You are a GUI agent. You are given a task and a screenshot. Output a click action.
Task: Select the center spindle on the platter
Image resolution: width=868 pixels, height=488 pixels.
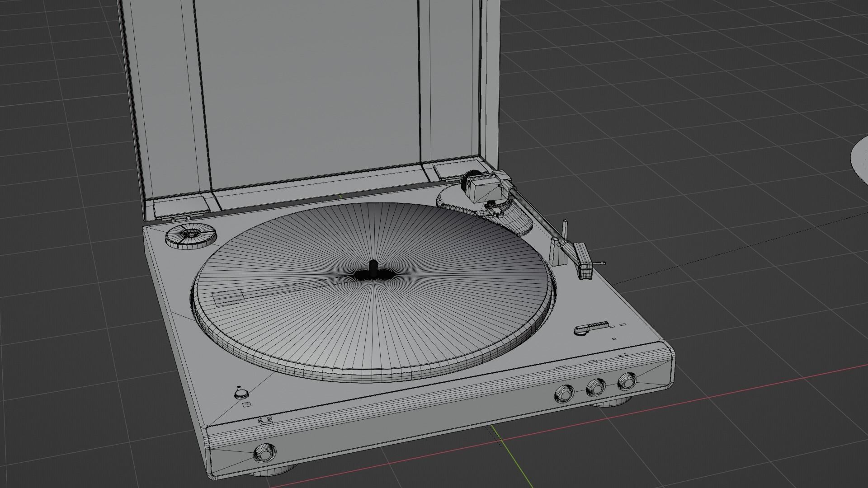pyautogui.click(x=373, y=269)
